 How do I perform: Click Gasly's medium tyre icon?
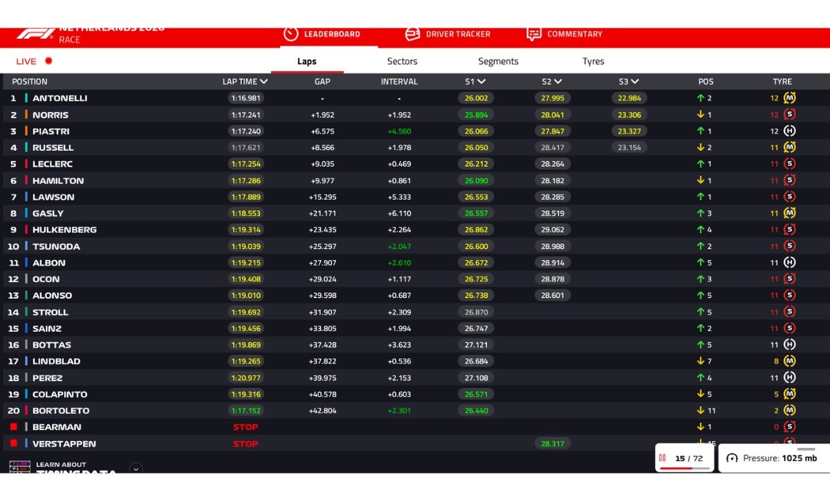(x=789, y=213)
